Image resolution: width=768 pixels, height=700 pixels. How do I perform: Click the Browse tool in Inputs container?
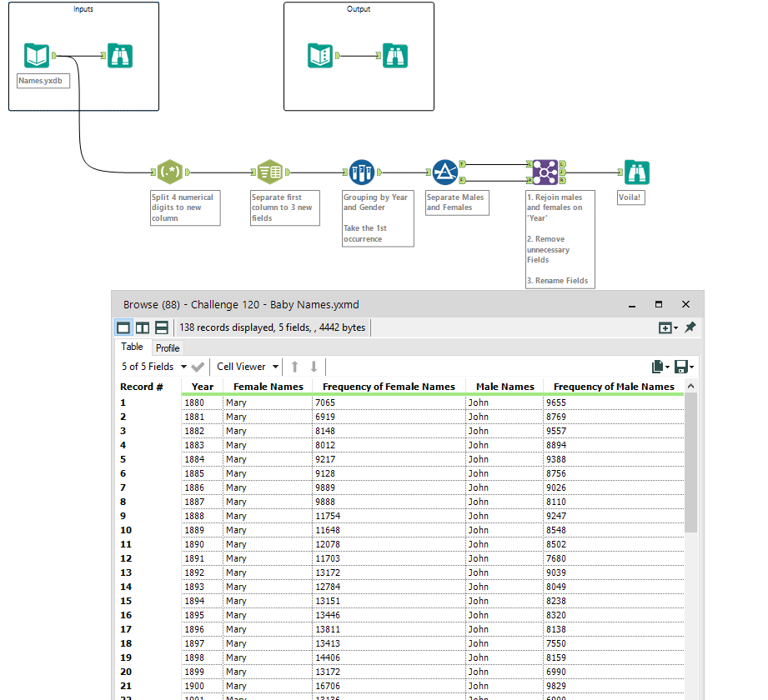[x=120, y=56]
